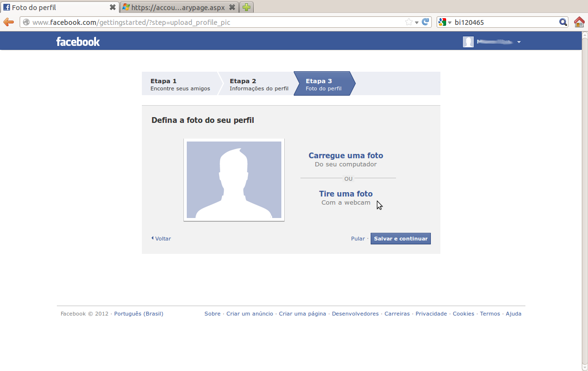The image size is (588, 371).
Task: Click 'Defina a foto do seu perfil' heading
Action: point(203,120)
